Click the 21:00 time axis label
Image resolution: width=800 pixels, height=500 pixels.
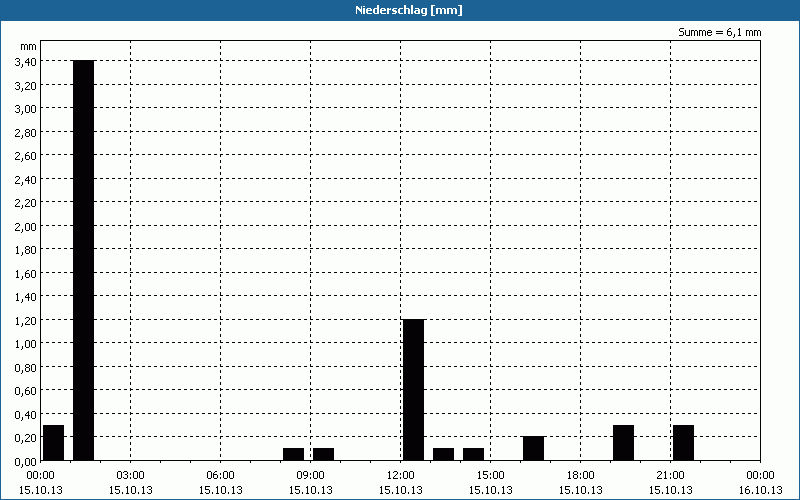click(670, 476)
